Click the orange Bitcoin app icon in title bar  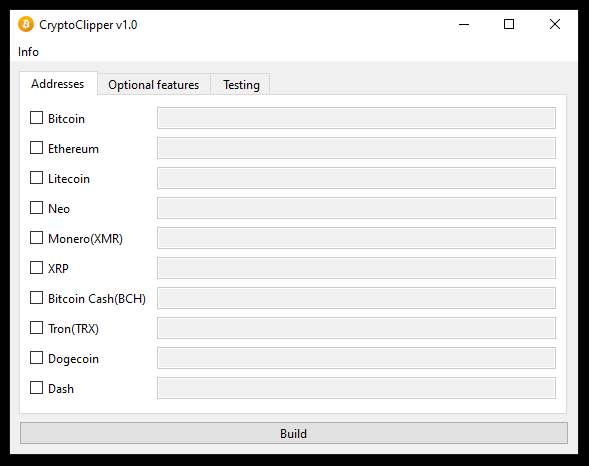(x=26, y=24)
